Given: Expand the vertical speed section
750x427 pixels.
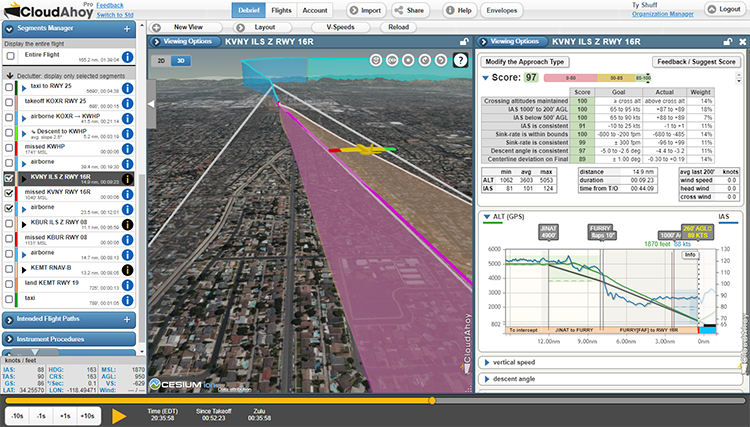Looking at the screenshot, I should (487, 362).
